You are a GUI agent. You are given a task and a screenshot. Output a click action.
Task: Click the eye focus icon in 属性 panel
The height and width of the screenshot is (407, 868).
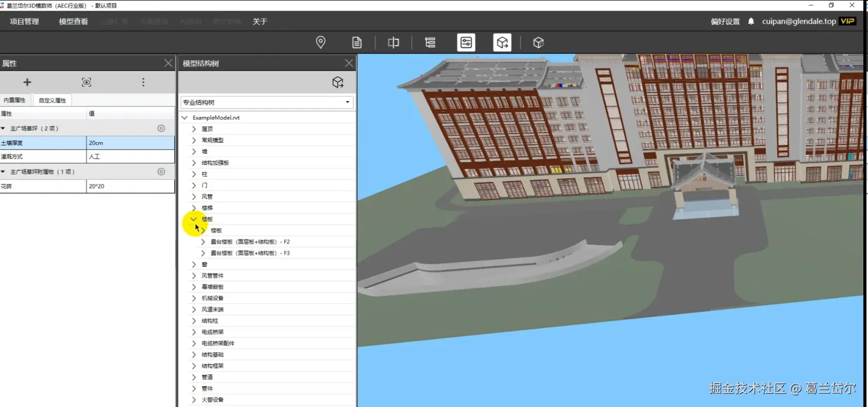pyautogui.click(x=87, y=82)
